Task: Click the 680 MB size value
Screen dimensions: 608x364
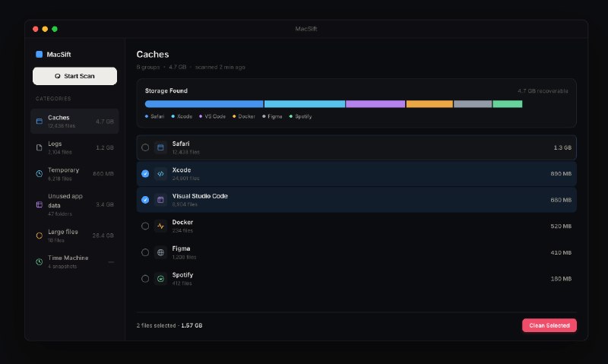Action: point(561,200)
